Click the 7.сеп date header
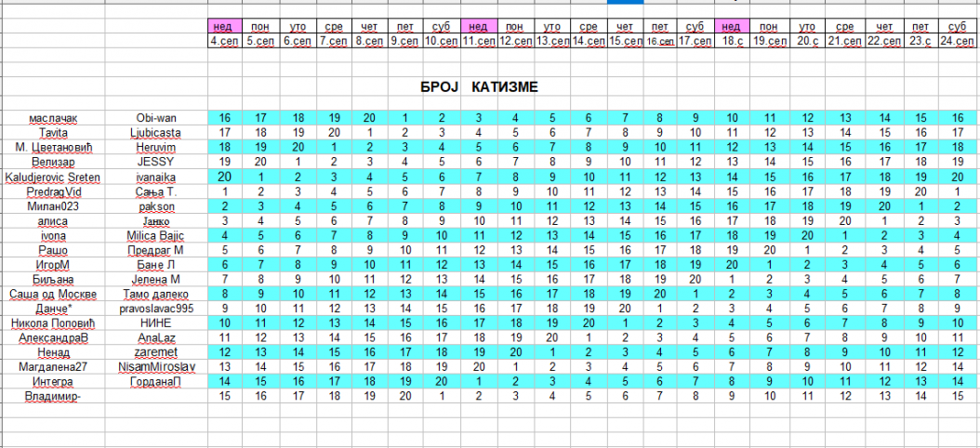Screen dimensions: 980x448 tap(335, 41)
